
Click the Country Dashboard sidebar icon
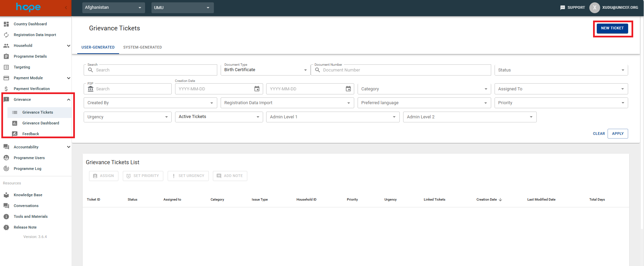[x=6, y=24]
